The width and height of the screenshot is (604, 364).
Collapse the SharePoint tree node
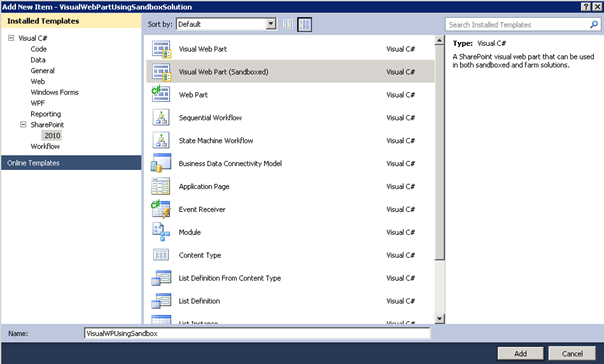click(23, 124)
